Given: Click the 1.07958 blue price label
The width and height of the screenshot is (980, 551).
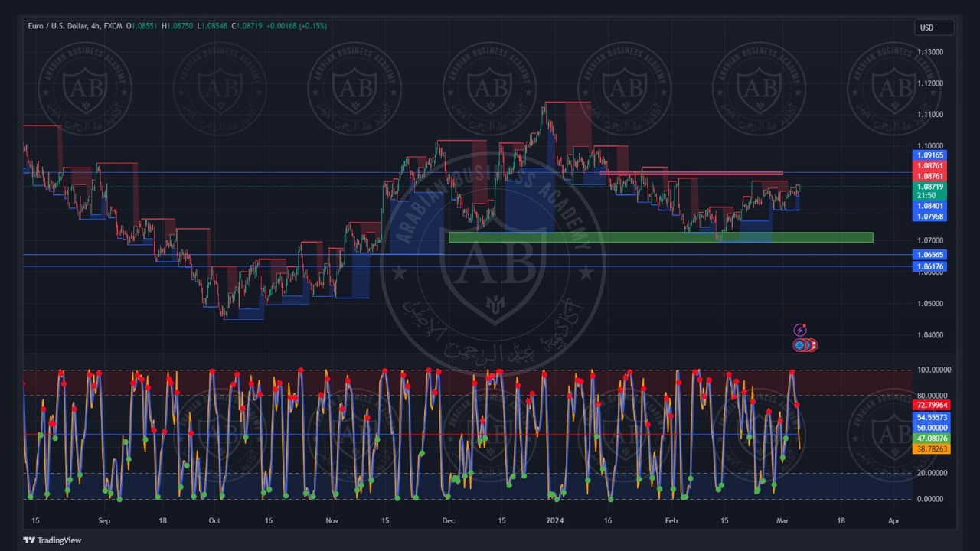Looking at the screenshot, I should [x=931, y=217].
